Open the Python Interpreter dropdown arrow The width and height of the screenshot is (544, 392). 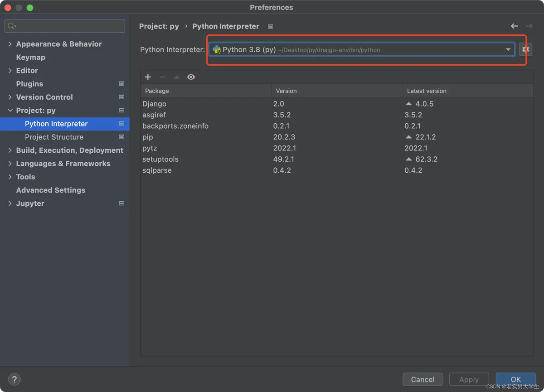coord(508,50)
